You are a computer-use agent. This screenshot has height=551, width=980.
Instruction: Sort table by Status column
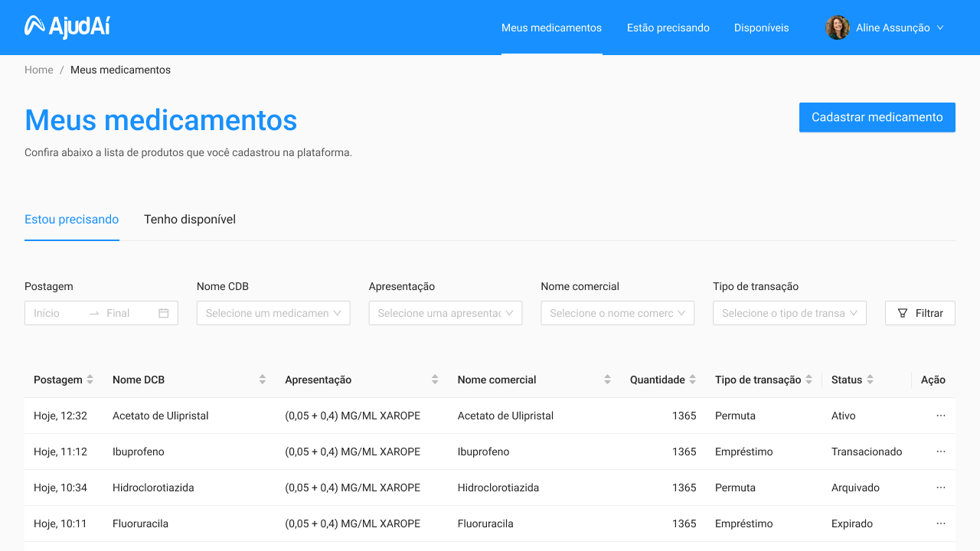(x=870, y=380)
